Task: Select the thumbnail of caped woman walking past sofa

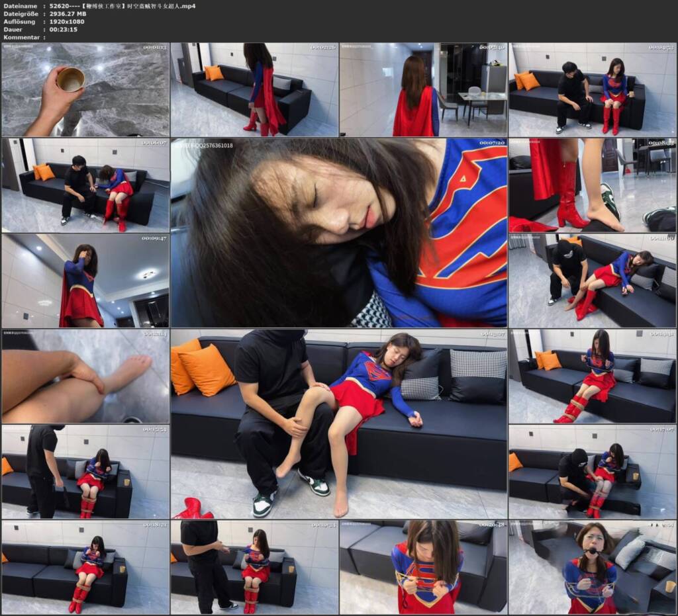Action: 255,90
